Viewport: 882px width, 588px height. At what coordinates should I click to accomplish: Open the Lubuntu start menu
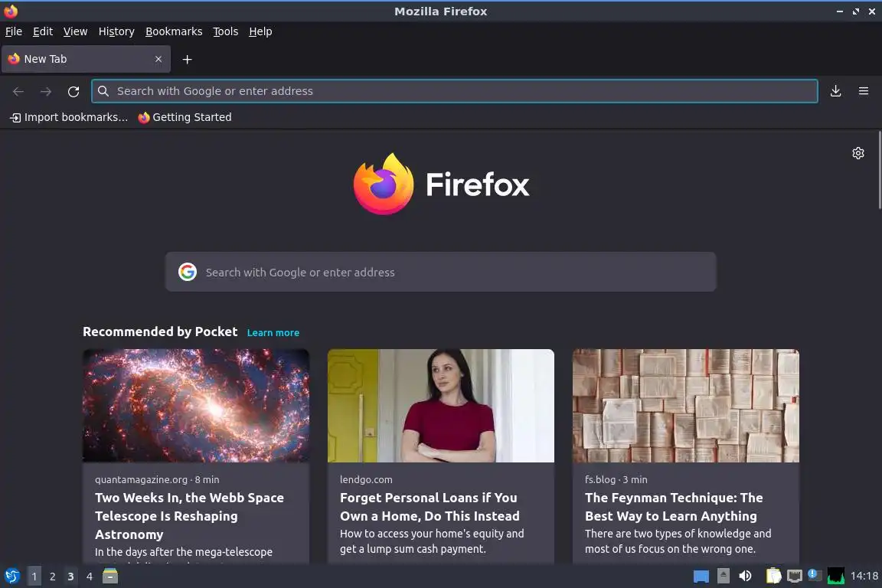pos(11,577)
